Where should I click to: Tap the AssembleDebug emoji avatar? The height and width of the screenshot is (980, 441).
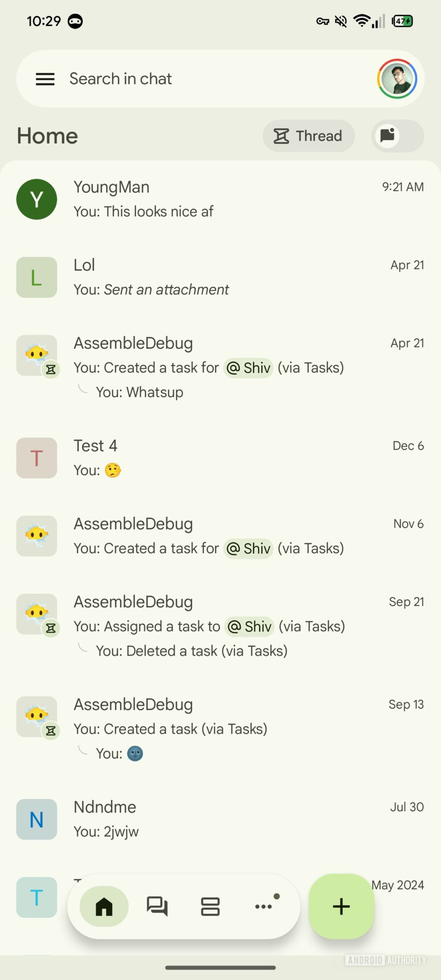click(37, 355)
